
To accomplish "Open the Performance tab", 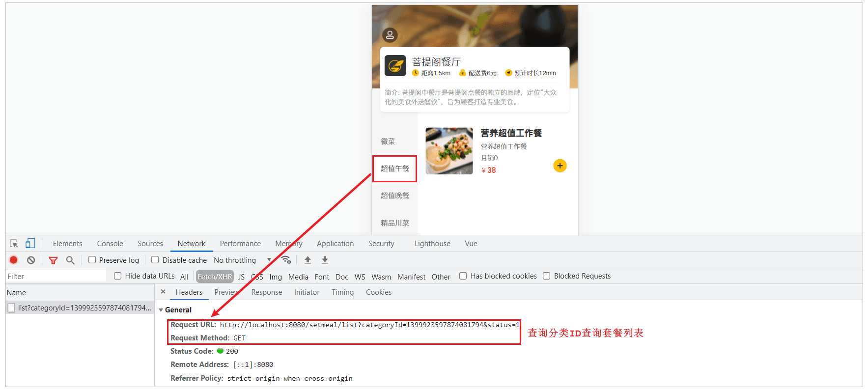I will [240, 244].
